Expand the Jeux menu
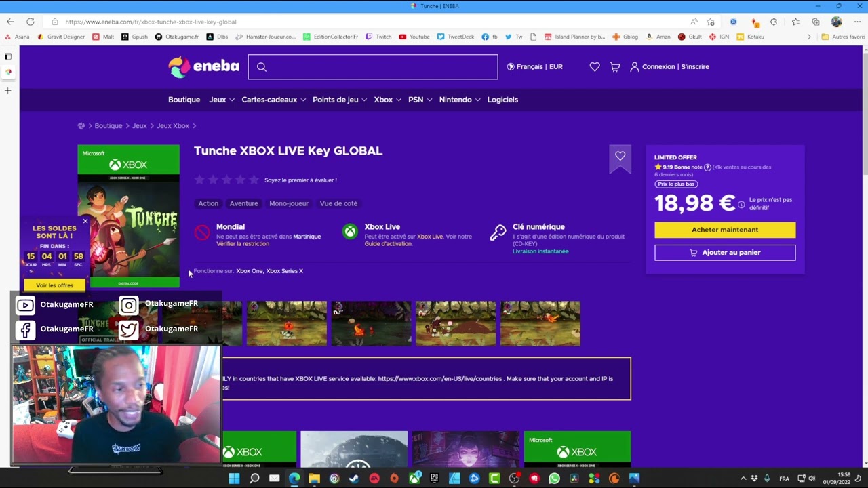This screenshot has height=488, width=868. tap(222, 100)
